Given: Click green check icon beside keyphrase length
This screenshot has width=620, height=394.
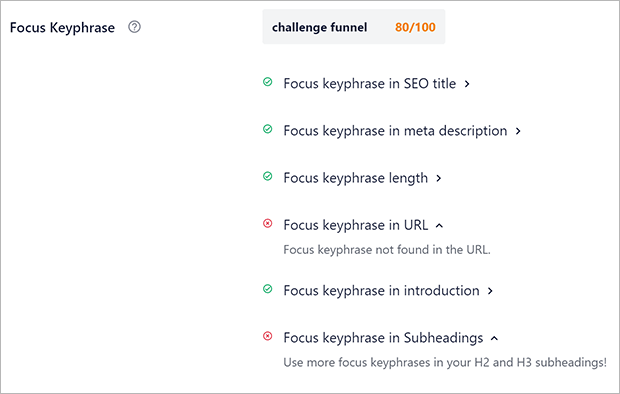Looking at the screenshot, I should (268, 176).
